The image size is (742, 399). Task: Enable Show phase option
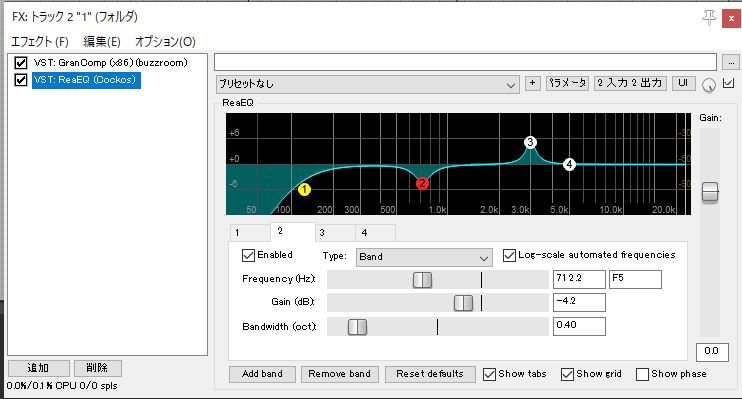click(642, 374)
